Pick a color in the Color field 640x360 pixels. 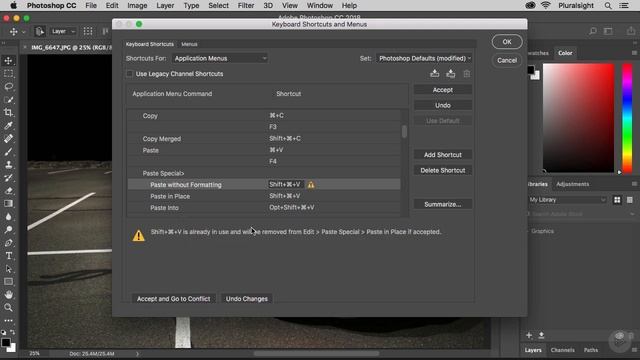[x=578, y=118]
